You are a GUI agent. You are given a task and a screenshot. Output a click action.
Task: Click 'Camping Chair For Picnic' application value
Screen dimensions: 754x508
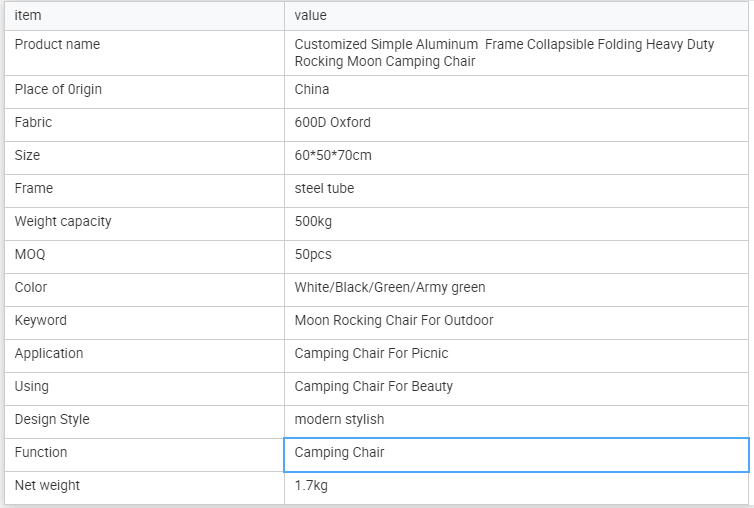click(371, 354)
